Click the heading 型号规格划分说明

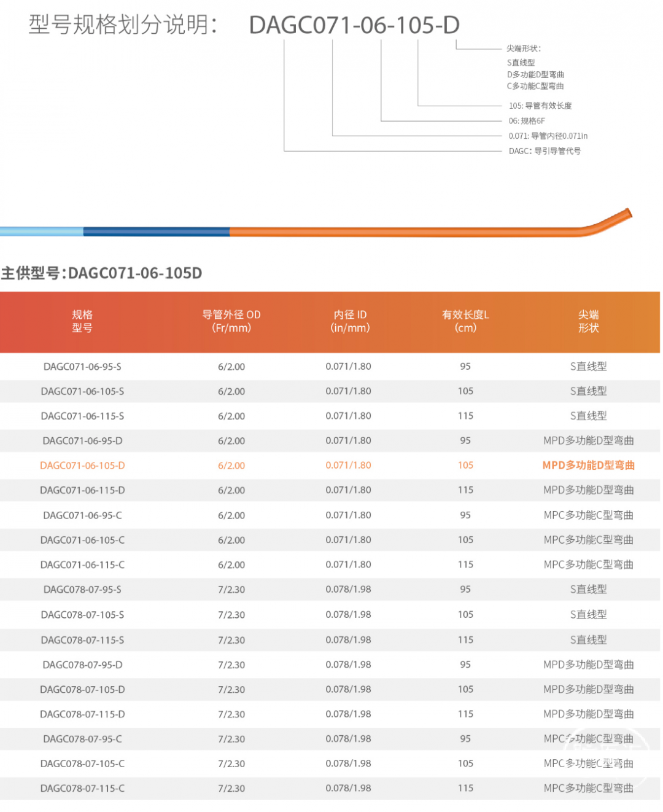point(123,25)
